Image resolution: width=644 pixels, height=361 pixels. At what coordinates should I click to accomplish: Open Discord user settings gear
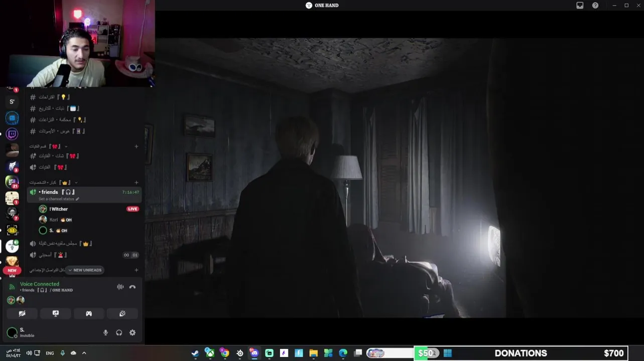click(x=133, y=332)
